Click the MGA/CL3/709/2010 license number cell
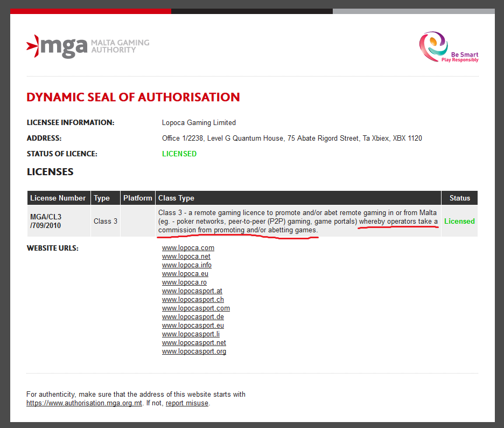 pyautogui.click(x=59, y=221)
